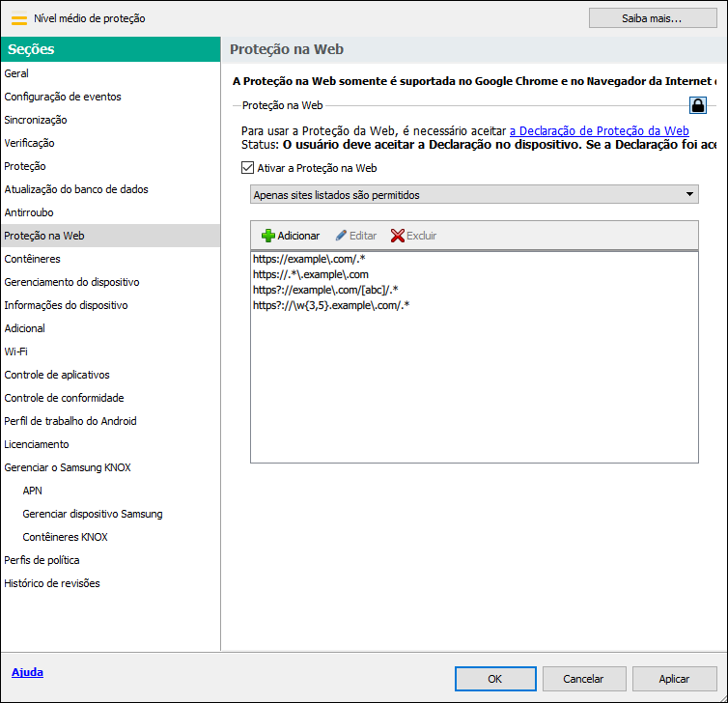Select Perfil de trabalho do Android
This screenshot has height=703, width=728.
(110, 422)
